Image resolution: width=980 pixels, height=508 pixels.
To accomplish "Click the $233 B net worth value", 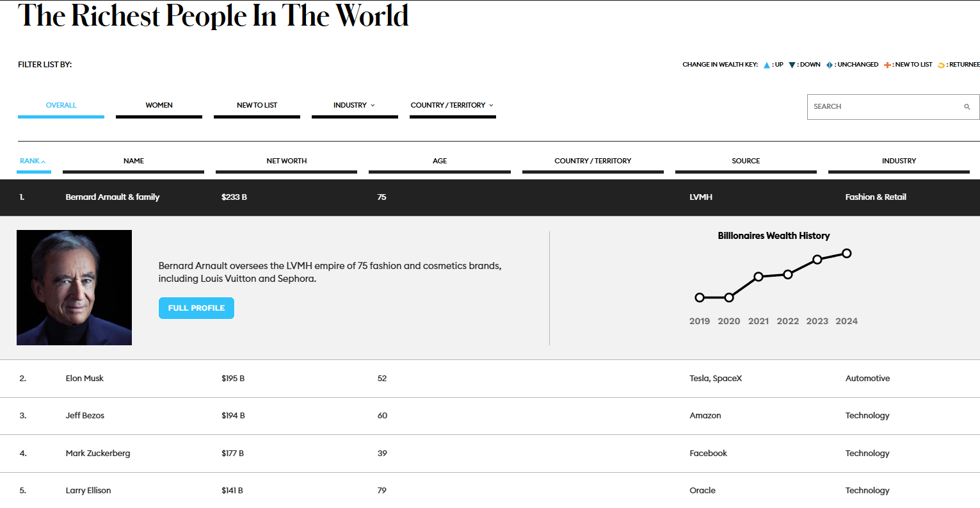I will (x=234, y=197).
